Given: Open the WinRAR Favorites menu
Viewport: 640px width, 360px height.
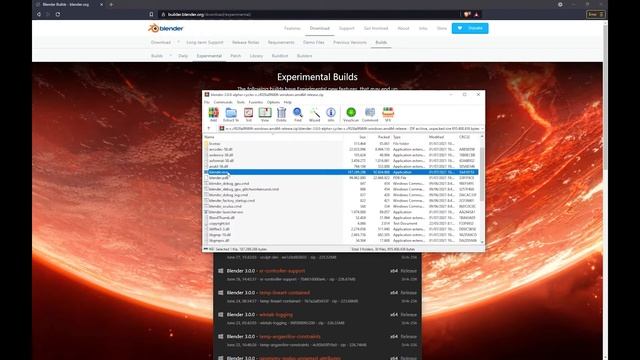Looking at the screenshot, I should pyautogui.click(x=256, y=102).
